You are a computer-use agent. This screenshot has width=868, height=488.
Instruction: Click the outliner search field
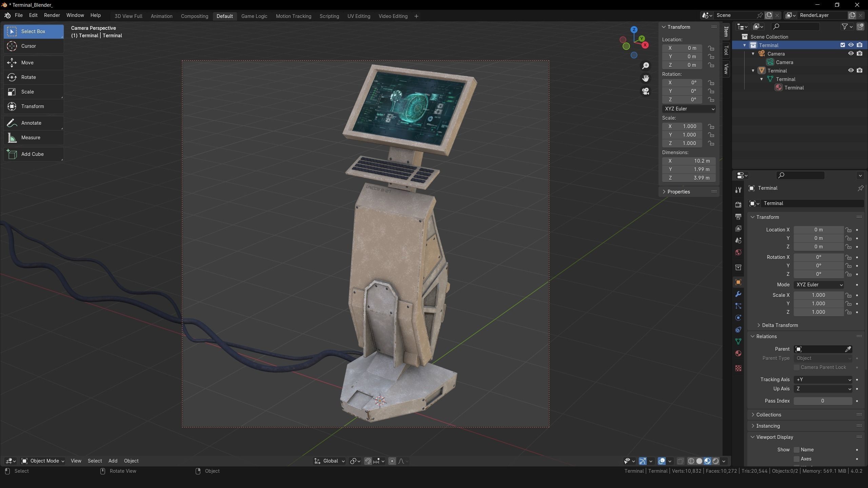click(x=795, y=26)
